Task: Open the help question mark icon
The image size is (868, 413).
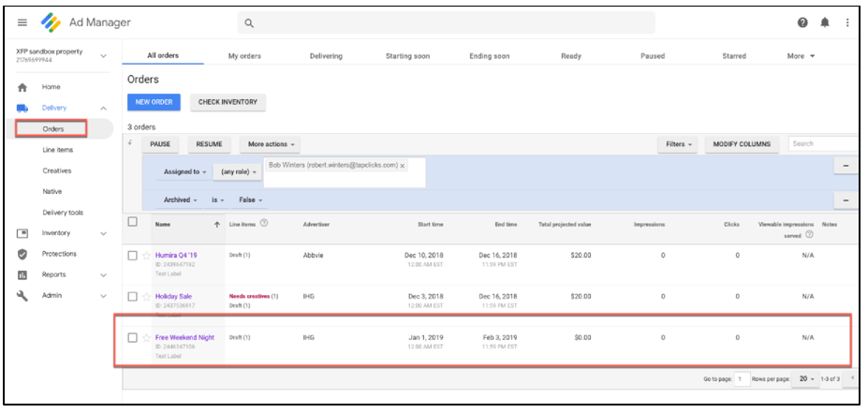Action: (802, 22)
